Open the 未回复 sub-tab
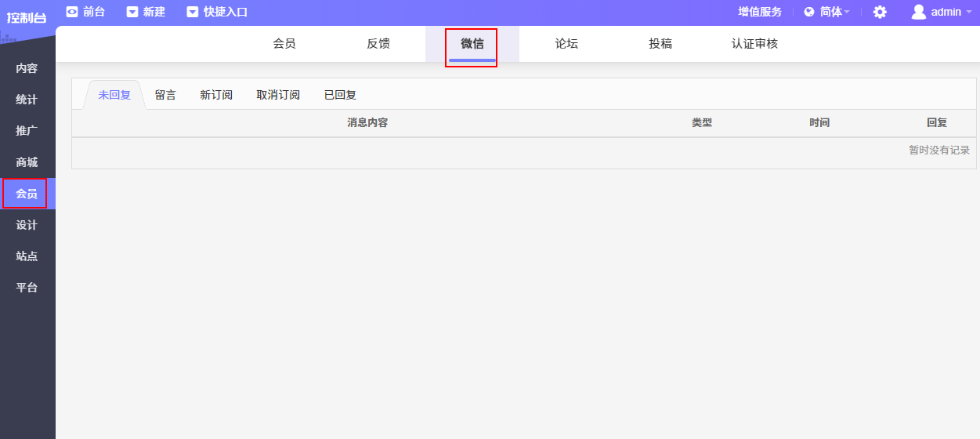This screenshot has height=439, width=980. 114,95
